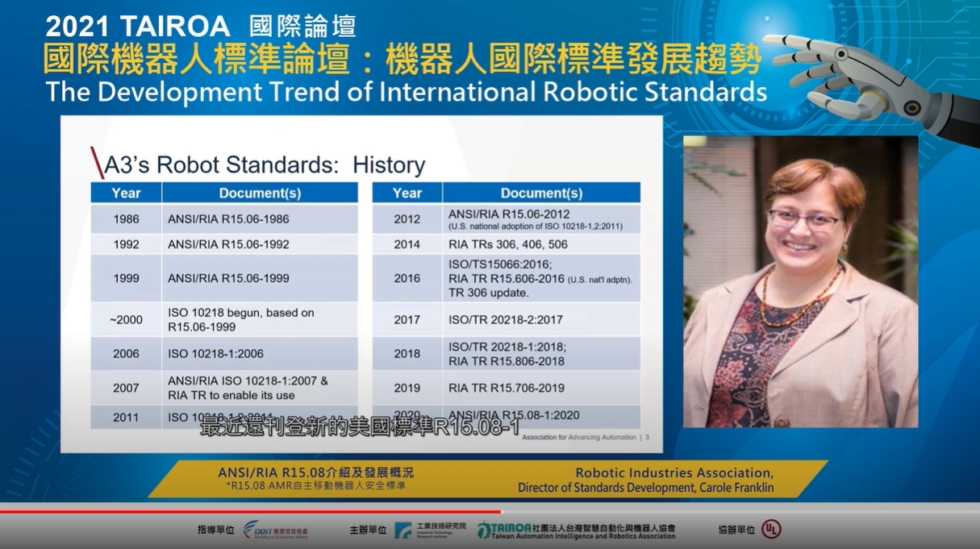
Task: Select the "RIA TR R15.706-2019" cell
Action: click(x=541, y=388)
